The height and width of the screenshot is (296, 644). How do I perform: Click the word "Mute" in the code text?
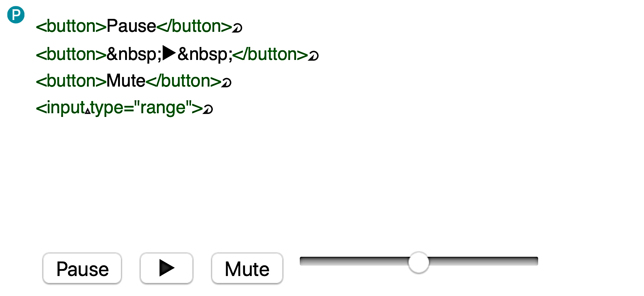(x=126, y=81)
